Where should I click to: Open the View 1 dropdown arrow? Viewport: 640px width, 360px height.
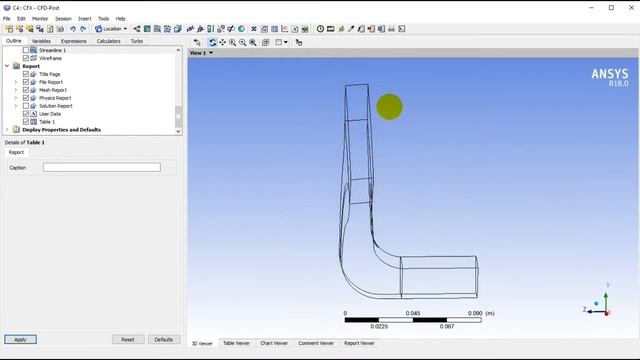(211, 53)
